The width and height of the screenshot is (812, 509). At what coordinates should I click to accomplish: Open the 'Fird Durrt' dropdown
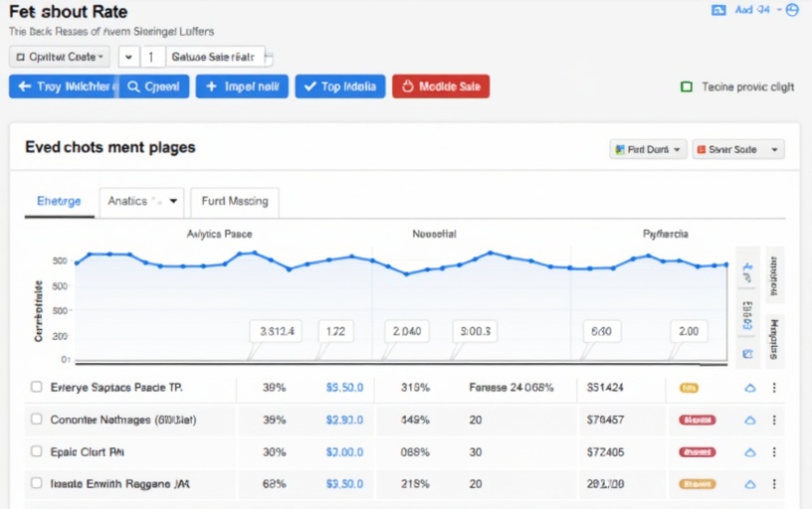649,149
